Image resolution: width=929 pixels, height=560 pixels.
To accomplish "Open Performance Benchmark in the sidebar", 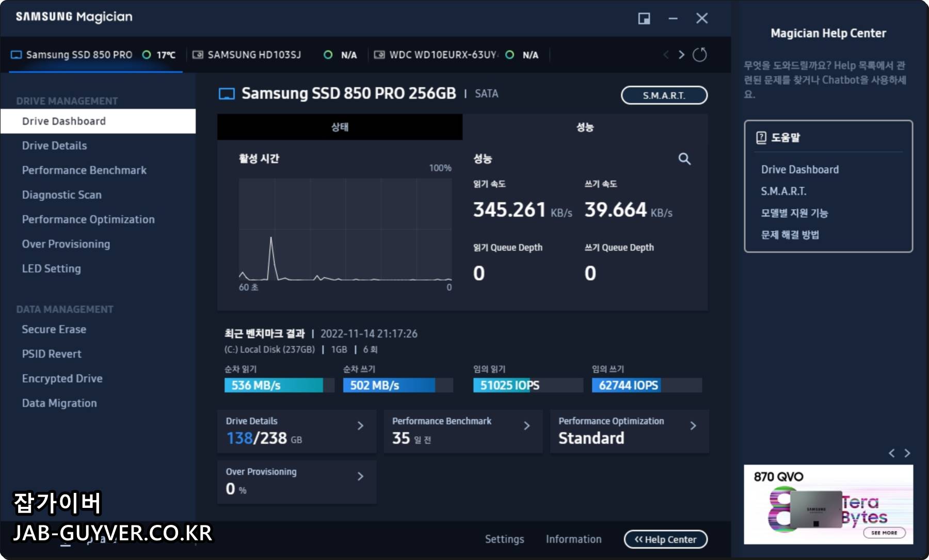I will (x=98, y=170).
